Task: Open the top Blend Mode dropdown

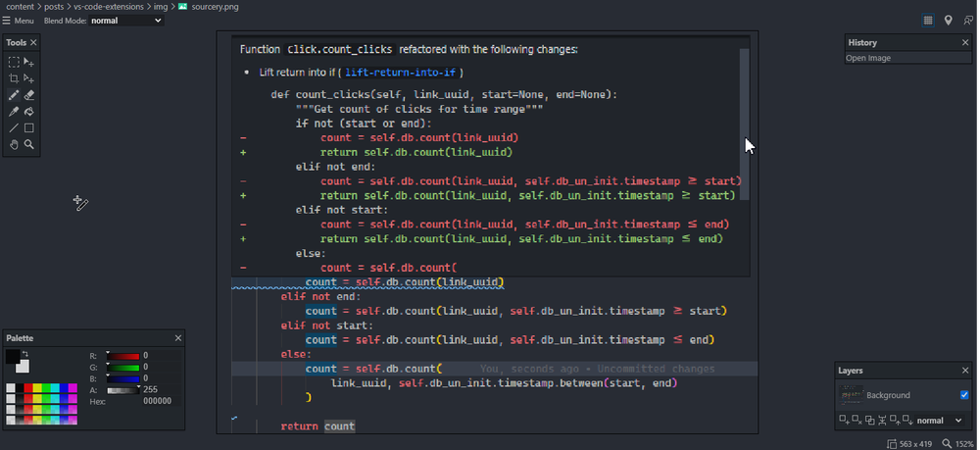Action: click(126, 21)
